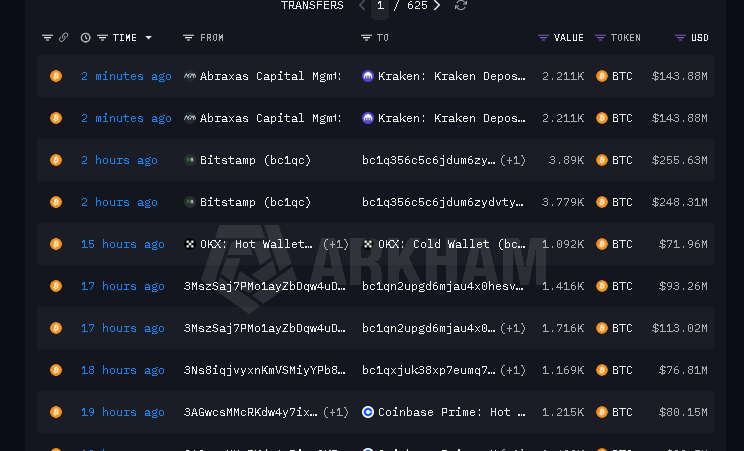Open the TIME column filter
The height and width of the screenshot is (451, 744).
click(x=102, y=38)
